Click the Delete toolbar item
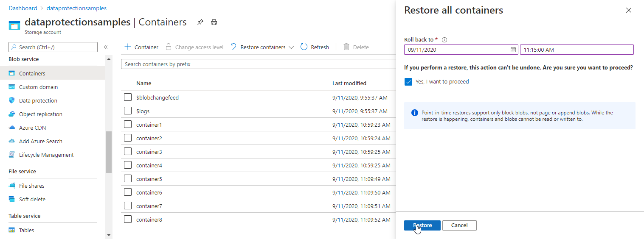The height and width of the screenshot is (239, 644). (356, 47)
